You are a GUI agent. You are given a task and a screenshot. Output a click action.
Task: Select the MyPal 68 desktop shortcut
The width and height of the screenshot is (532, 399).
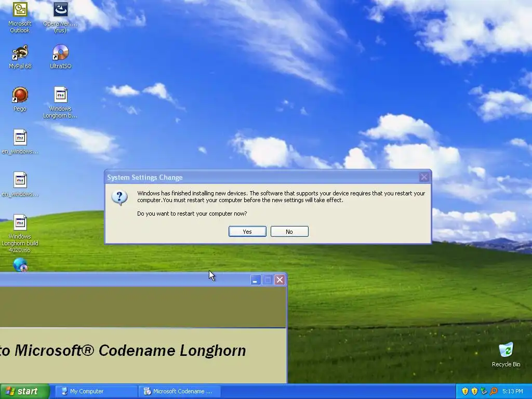coord(20,57)
